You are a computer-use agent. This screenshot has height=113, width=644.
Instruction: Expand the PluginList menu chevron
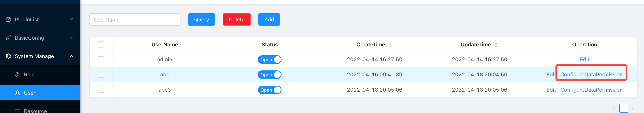tap(71, 19)
